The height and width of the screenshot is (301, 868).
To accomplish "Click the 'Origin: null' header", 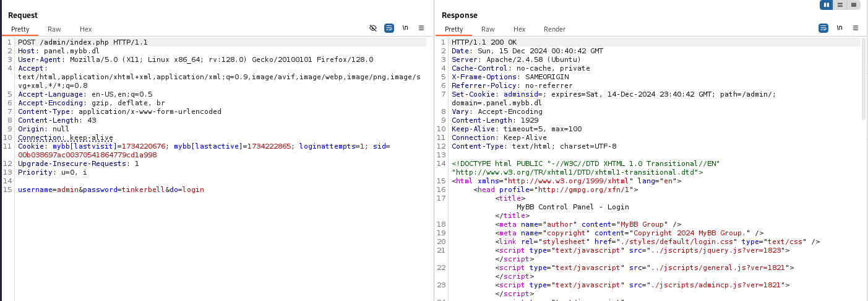I will [42, 129].
